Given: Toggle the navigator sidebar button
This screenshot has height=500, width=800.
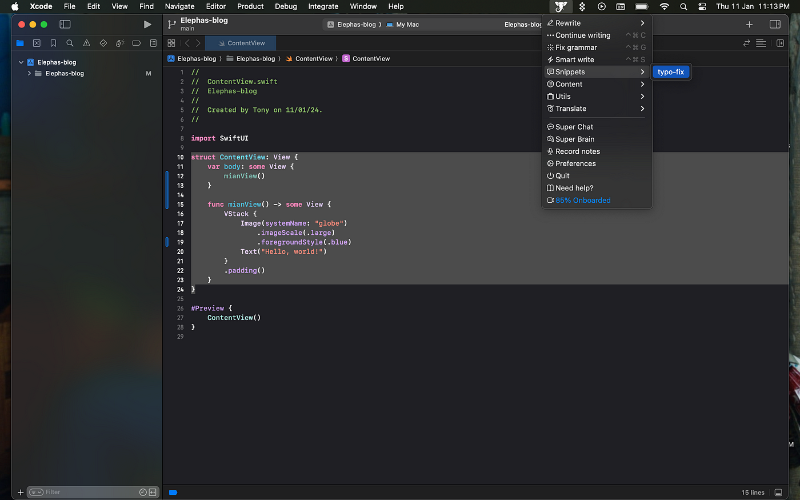Looking at the screenshot, I should 66,23.
